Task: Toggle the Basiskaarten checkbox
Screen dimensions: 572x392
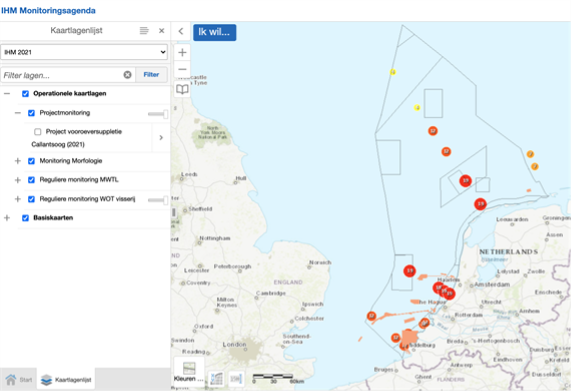Action: 25,218
